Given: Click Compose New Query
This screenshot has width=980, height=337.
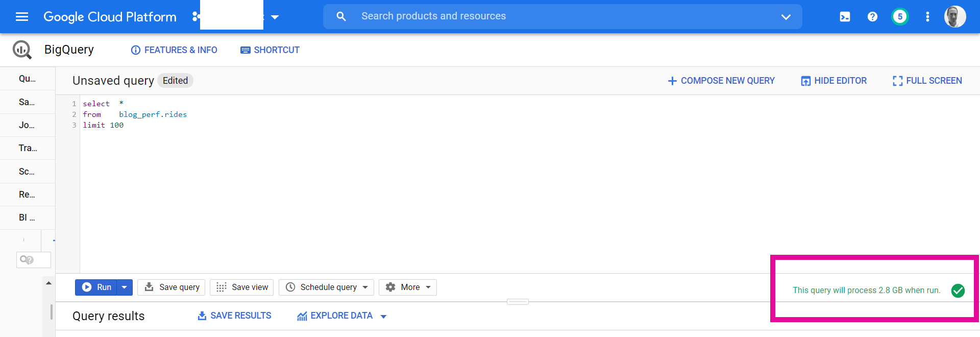Looking at the screenshot, I should coord(721,81).
